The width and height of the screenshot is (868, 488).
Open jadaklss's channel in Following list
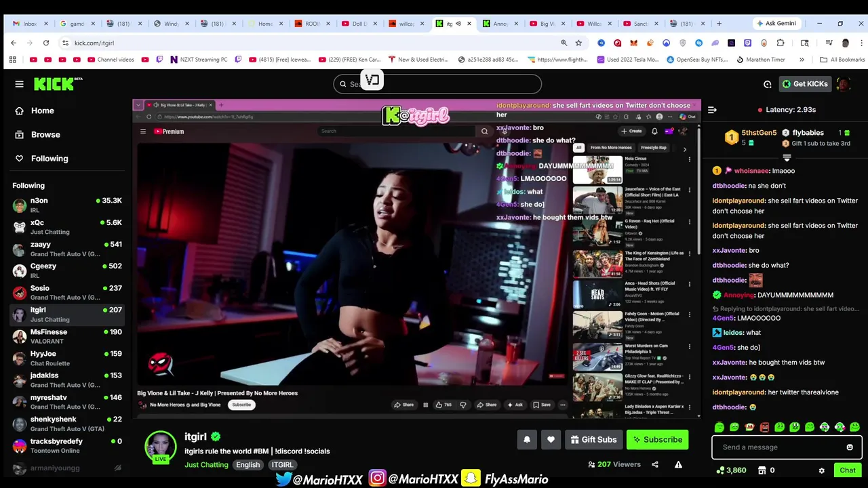[66, 380]
